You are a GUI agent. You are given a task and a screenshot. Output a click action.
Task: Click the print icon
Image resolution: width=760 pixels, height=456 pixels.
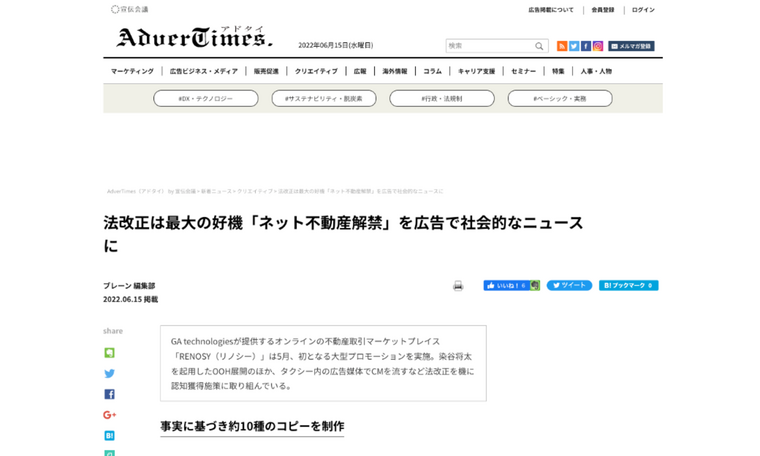tap(458, 286)
